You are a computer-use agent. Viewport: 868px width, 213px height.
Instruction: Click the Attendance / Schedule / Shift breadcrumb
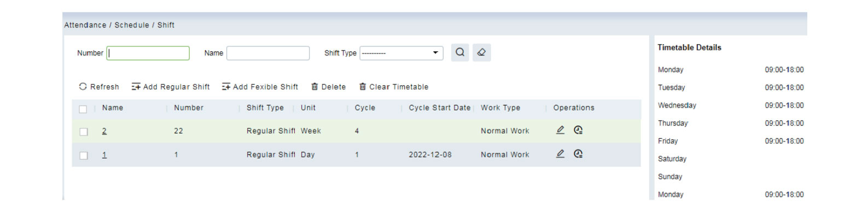tap(119, 25)
